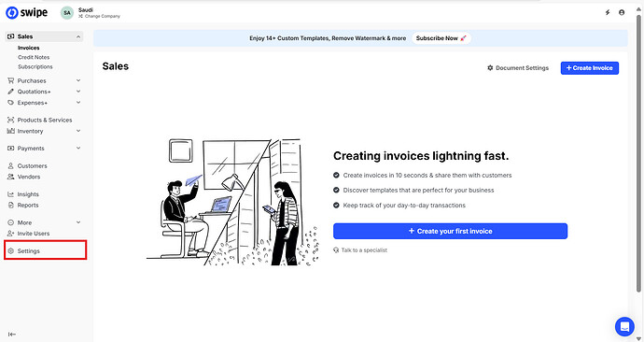Click the Create Invoice button
This screenshot has width=644, height=342.
click(589, 68)
